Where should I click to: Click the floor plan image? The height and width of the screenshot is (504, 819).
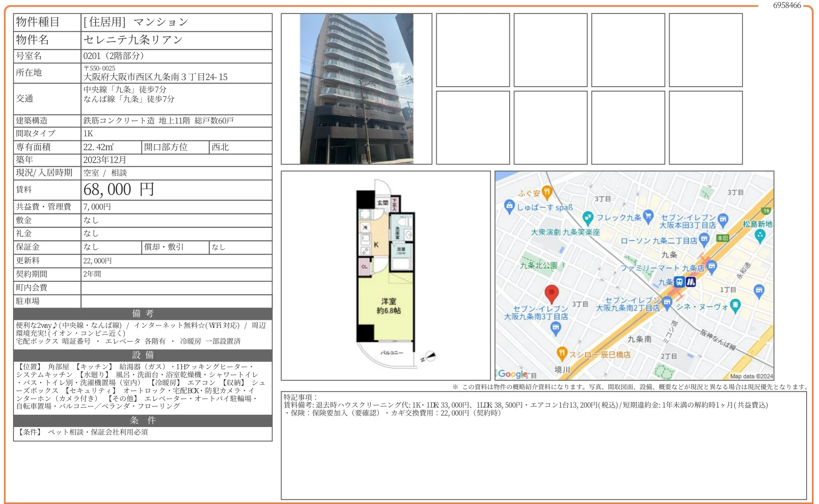pos(385,275)
